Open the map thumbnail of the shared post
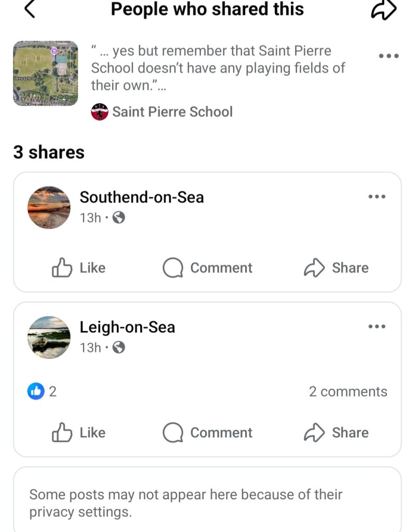Screen dimensions: 415x532 pyautogui.click(x=45, y=73)
